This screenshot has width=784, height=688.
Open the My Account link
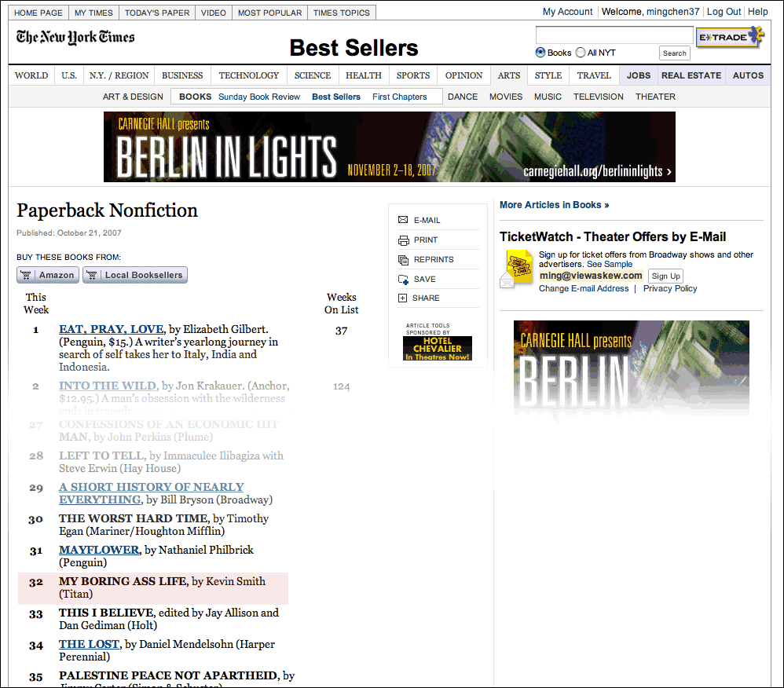567,12
